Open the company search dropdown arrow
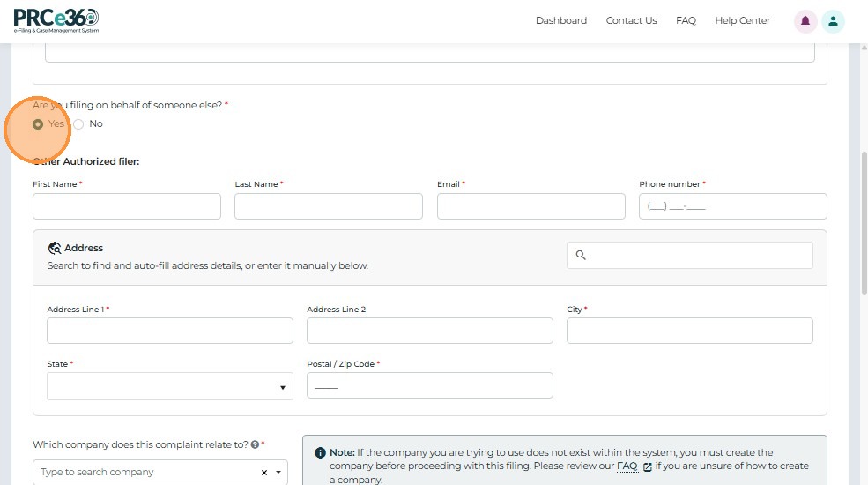Image resolution: width=868 pixels, height=485 pixels. coord(279,473)
